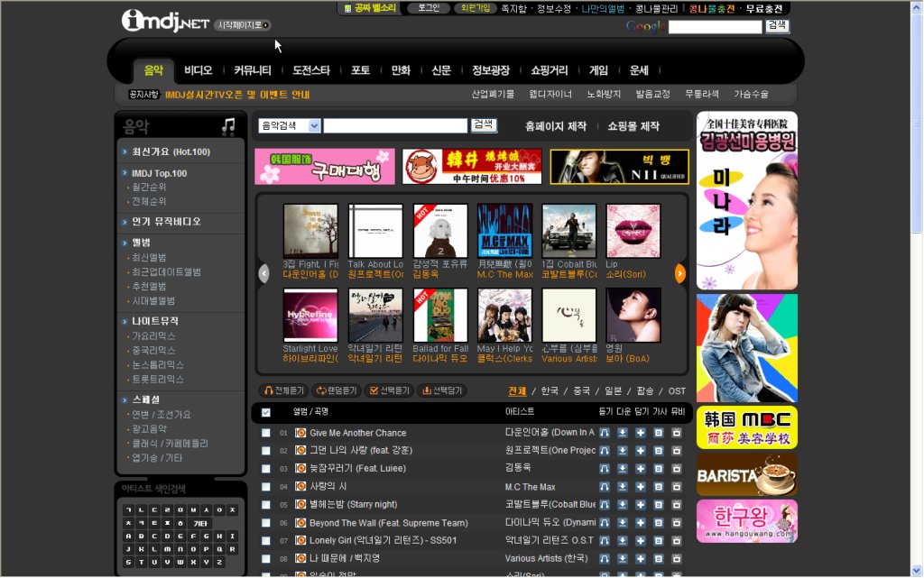Screen dimensions: 924x578
Task: Select letter Z in artist index keypad
Action: (x=219, y=562)
